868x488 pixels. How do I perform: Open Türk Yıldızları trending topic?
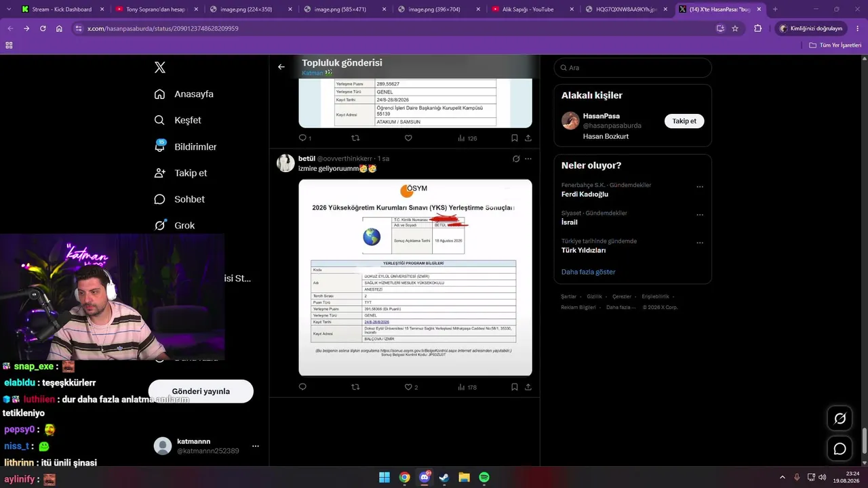pos(584,250)
